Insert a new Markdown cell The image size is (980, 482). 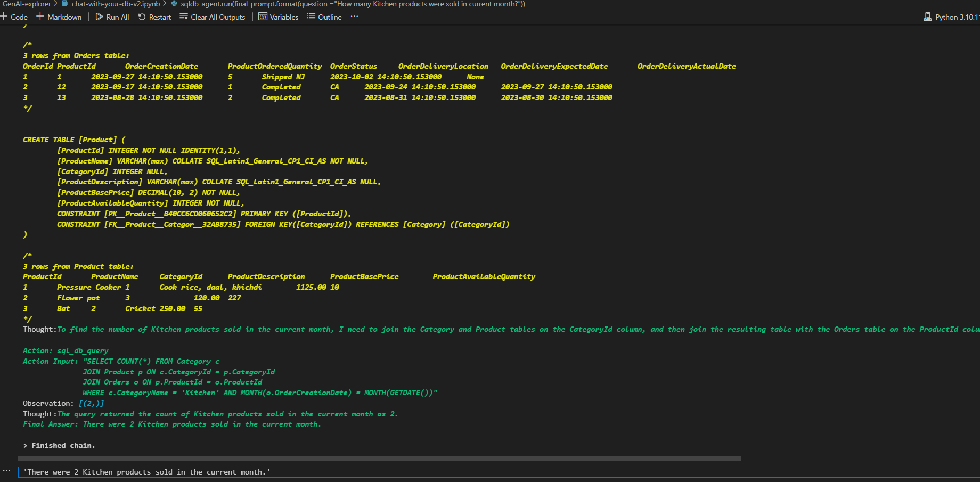pos(59,17)
